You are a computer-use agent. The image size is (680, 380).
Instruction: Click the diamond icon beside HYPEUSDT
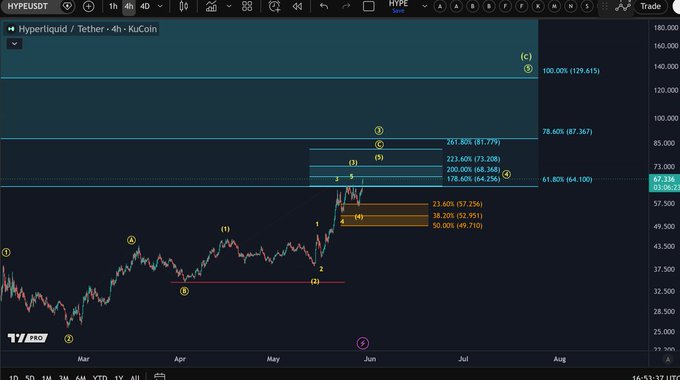tap(67, 6)
